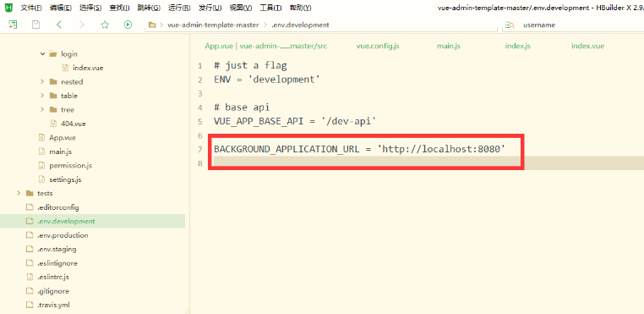Switch to the main.js editor tab
Screen dimensions: 644x314
pos(449,46)
